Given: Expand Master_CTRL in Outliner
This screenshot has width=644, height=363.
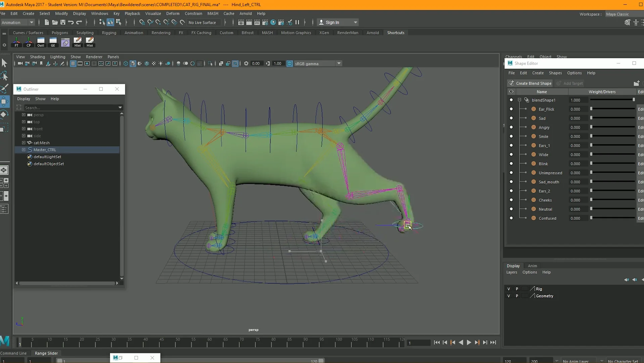Looking at the screenshot, I should [24, 150].
